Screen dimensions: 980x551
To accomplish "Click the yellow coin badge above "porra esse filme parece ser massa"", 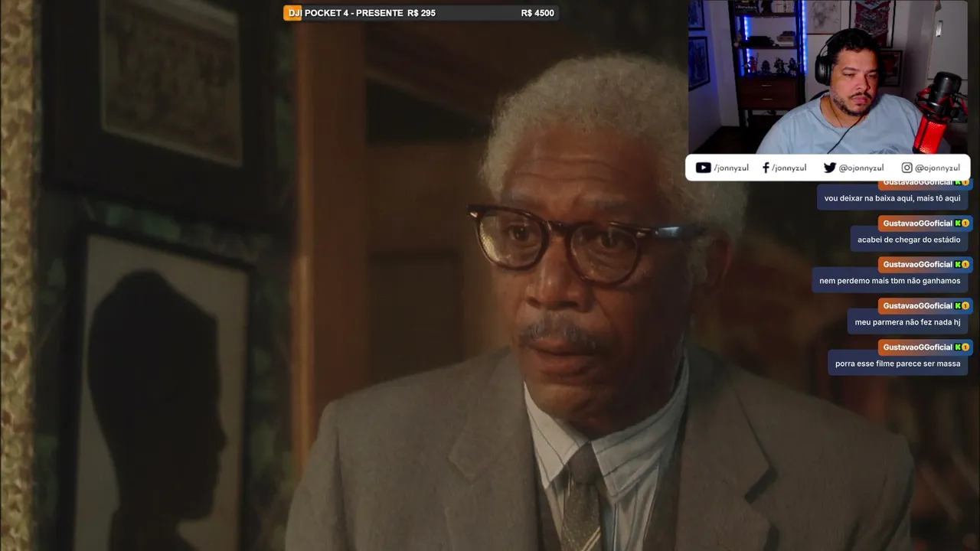I will 965,347.
